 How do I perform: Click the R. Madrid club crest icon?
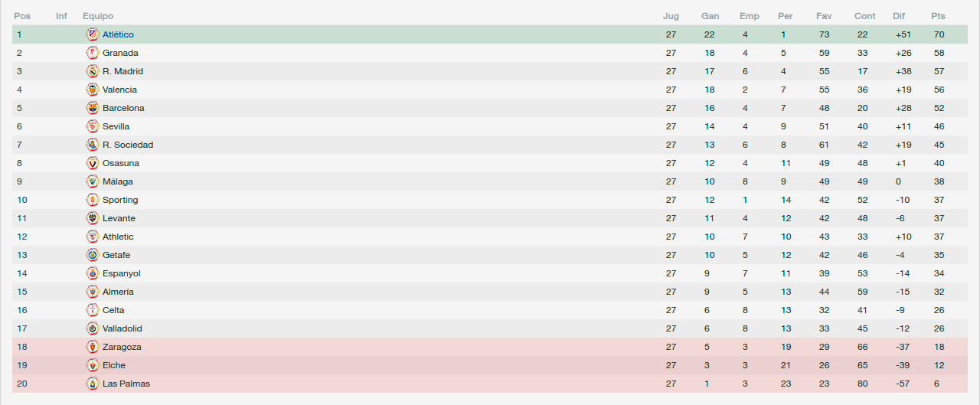93,71
